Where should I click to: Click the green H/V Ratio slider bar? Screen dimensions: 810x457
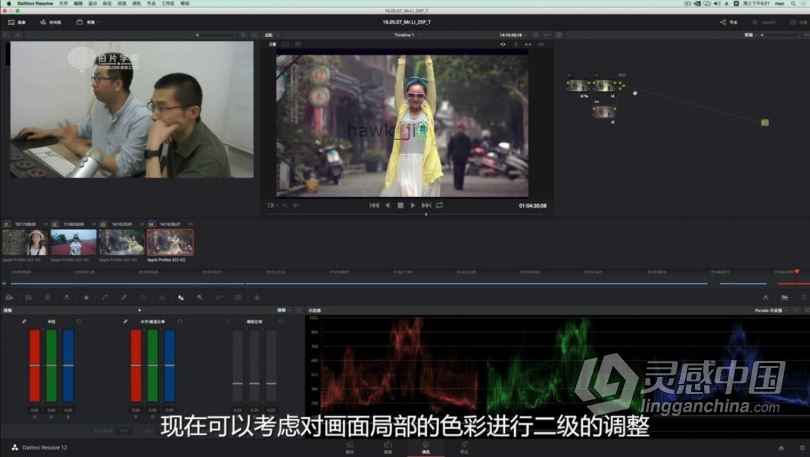[x=153, y=365]
